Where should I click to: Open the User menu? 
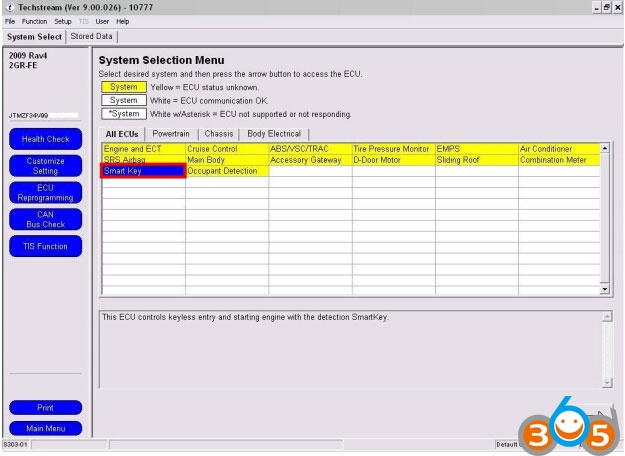pyautogui.click(x=102, y=22)
